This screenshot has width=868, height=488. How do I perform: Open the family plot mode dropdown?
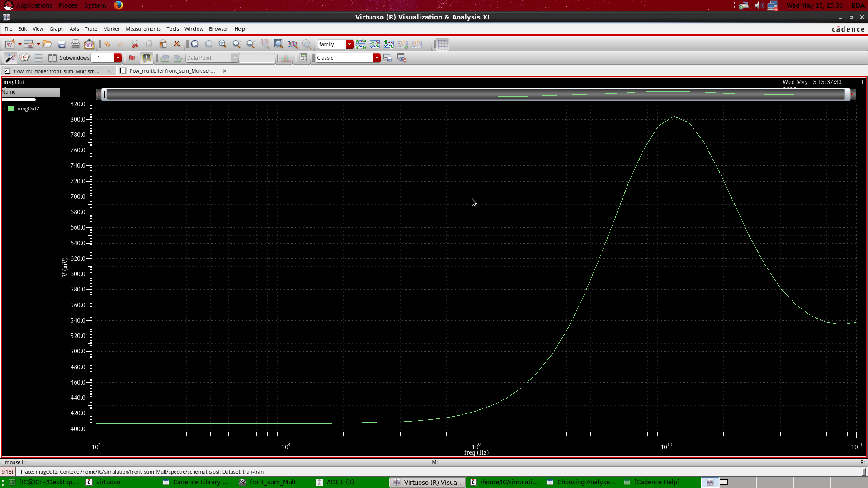(350, 44)
